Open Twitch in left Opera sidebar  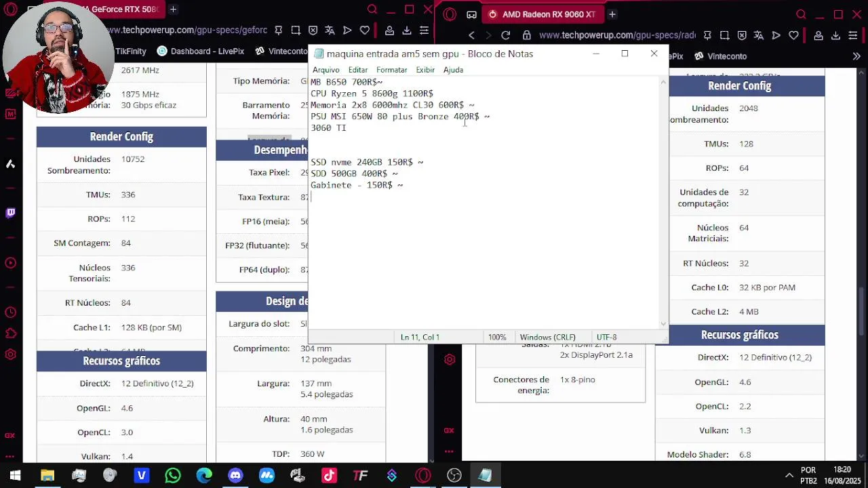click(x=10, y=213)
